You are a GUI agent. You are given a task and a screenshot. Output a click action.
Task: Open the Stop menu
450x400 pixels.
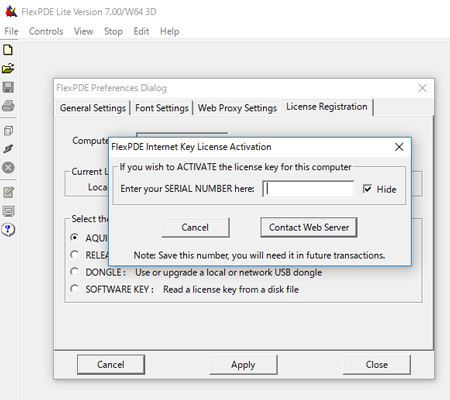[x=113, y=31]
